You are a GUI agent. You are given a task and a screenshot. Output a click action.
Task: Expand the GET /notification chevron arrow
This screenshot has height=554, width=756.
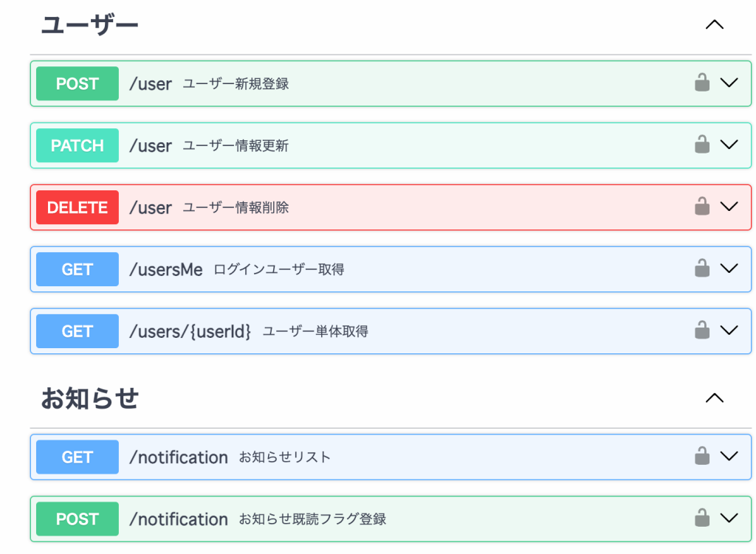coord(729,457)
